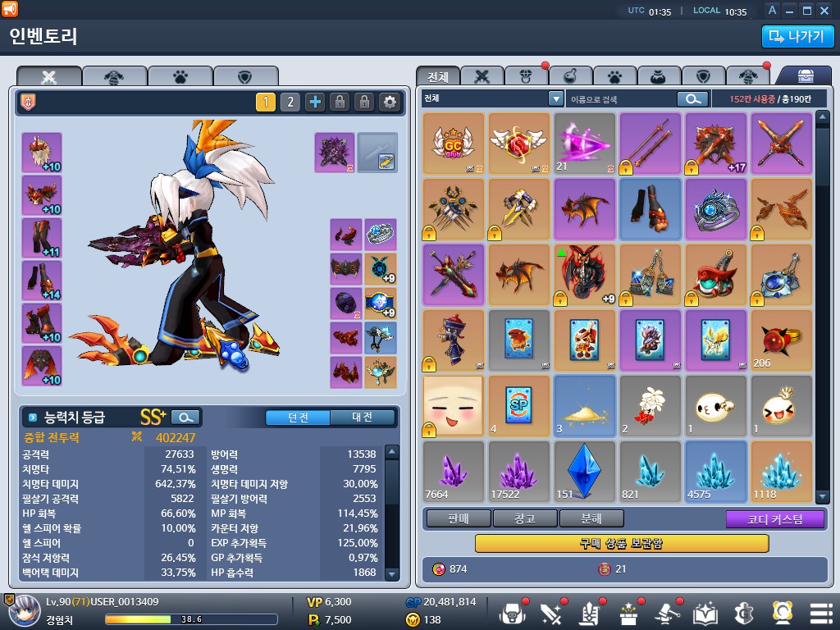Open the 구매 상품 보관함 purchase storage
The width and height of the screenshot is (840, 630).
(x=622, y=544)
